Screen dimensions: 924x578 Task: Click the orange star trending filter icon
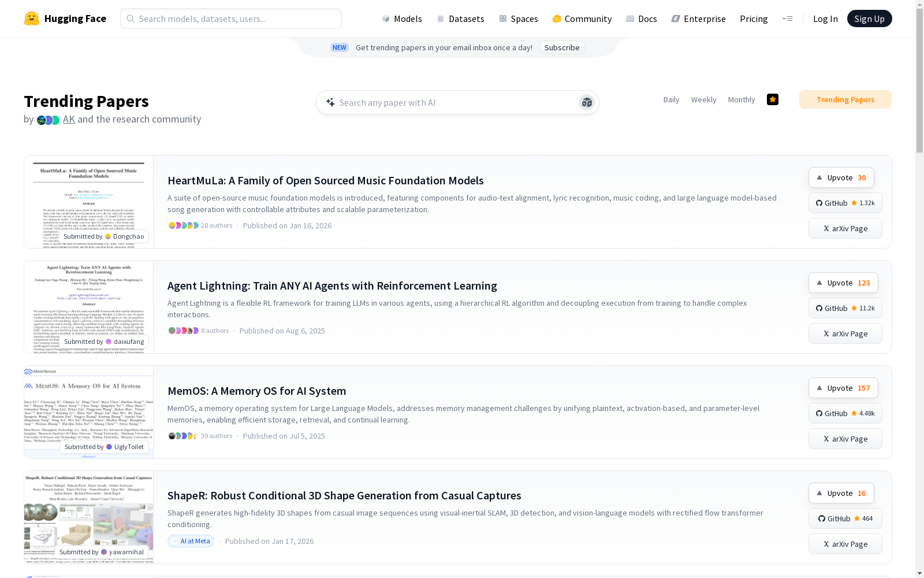pyautogui.click(x=772, y=99)
